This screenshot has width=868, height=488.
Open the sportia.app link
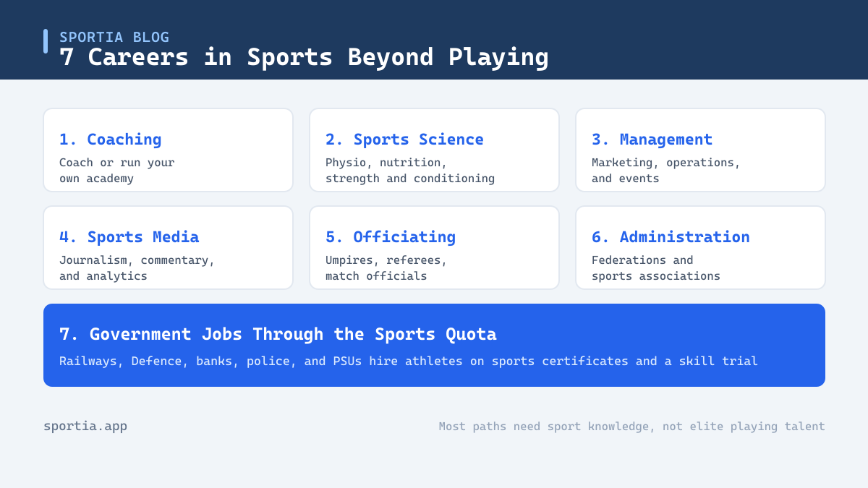point(85,426)
